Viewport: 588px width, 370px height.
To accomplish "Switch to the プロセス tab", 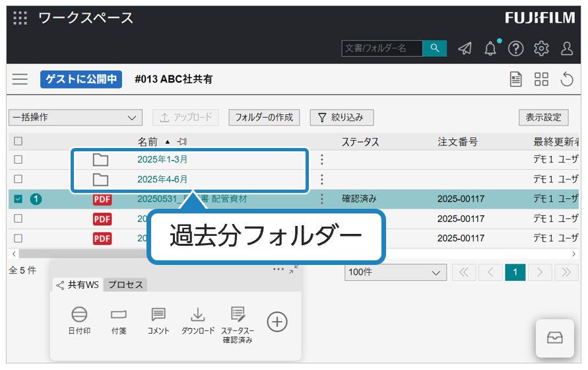I will (x=125, y=285).
